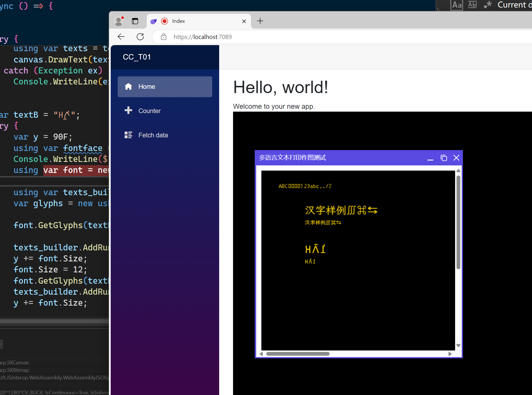Click the padlock icon in the address bar
Screen dimensions: 532x395
tap(164, 37)
